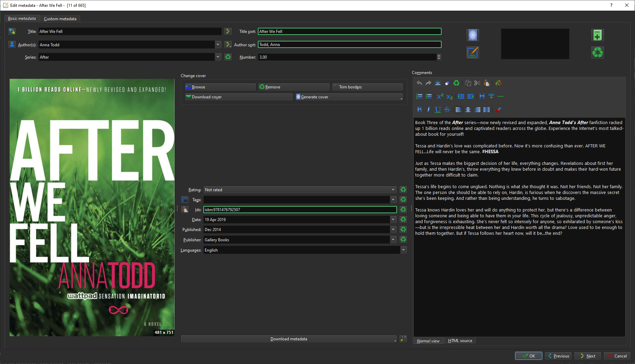The height and width of the screenshot is (364, 635).
Task: Copy selected comment text
Action: coord(468,83)
